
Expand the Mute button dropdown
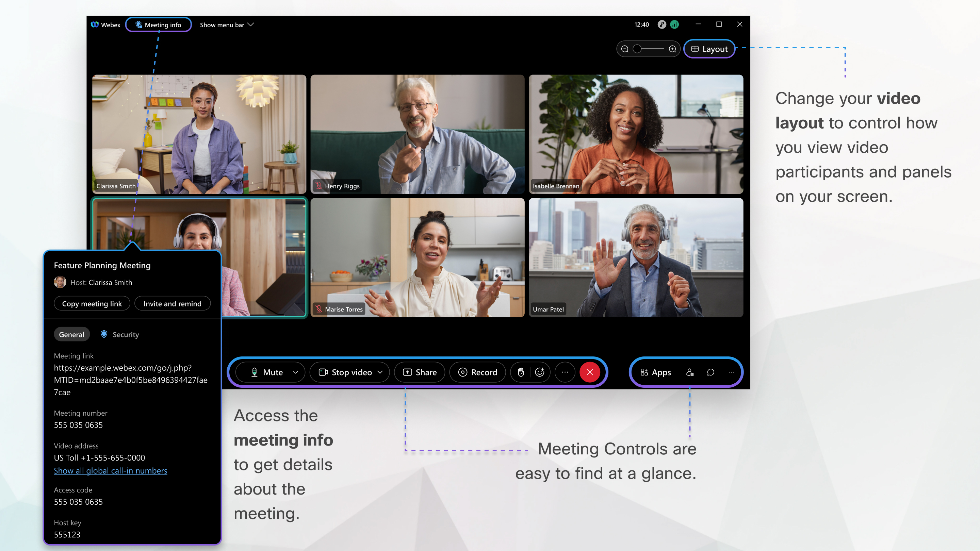click(296, 372)
